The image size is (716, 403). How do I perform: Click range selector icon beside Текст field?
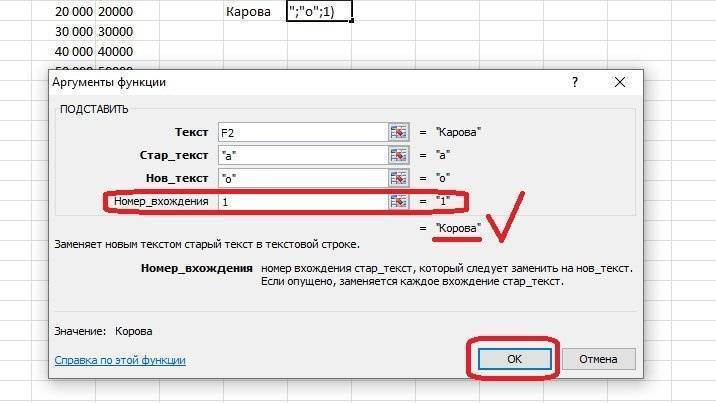pyautogui.click(x=399, y=132)
